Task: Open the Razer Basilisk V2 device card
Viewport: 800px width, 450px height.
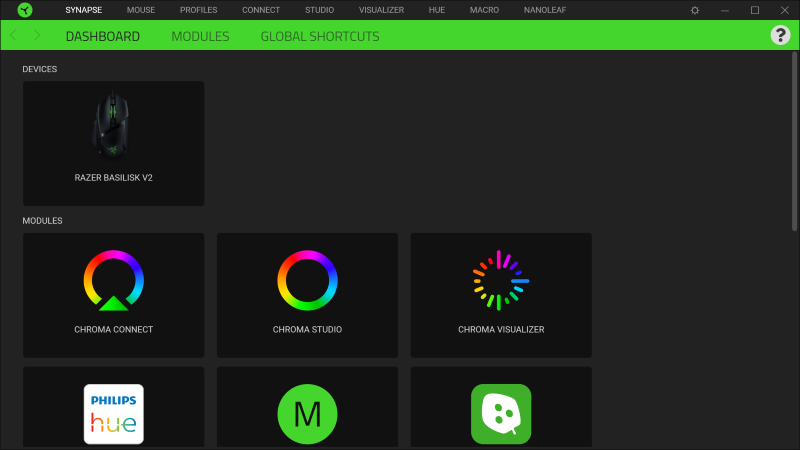Action: tap(113, 143)
